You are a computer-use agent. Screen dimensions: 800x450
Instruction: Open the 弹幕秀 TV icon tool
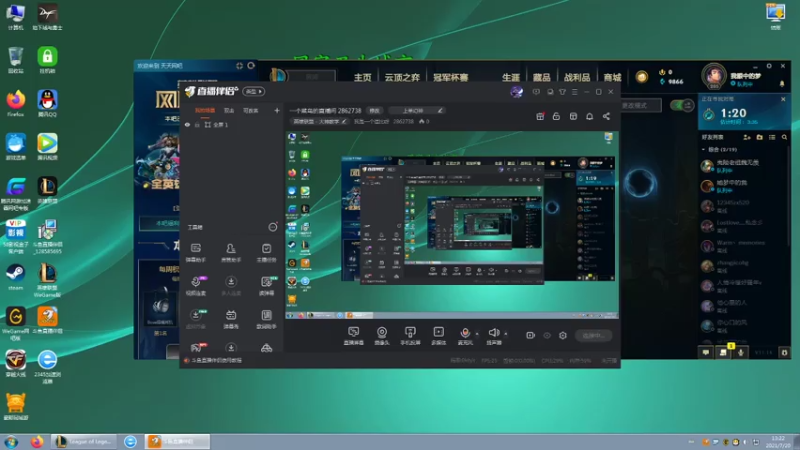point(231,319)
